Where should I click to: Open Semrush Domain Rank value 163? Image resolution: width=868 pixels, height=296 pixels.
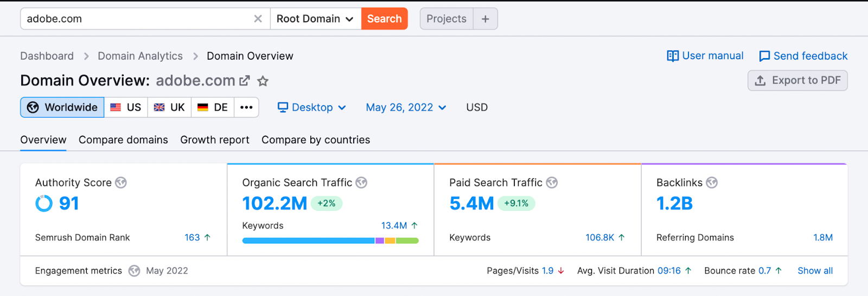[192, 237]
